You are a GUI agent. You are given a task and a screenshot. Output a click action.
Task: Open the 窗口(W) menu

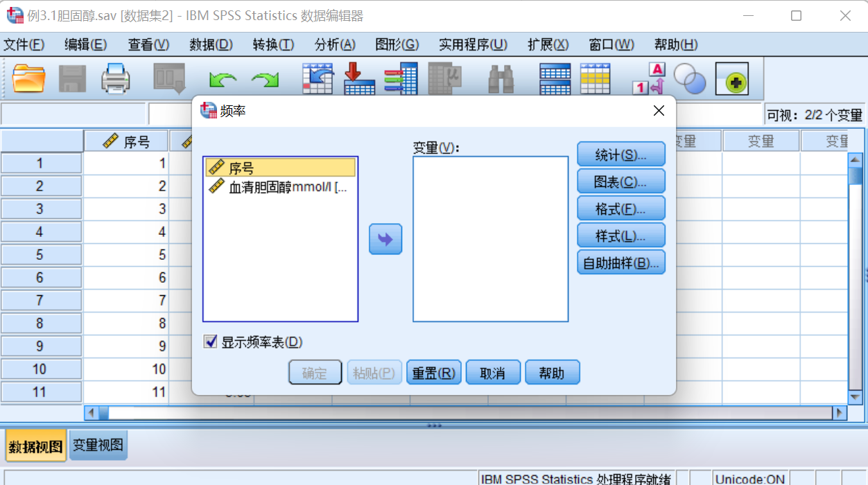pyautogui.click(x=611, y=44)
